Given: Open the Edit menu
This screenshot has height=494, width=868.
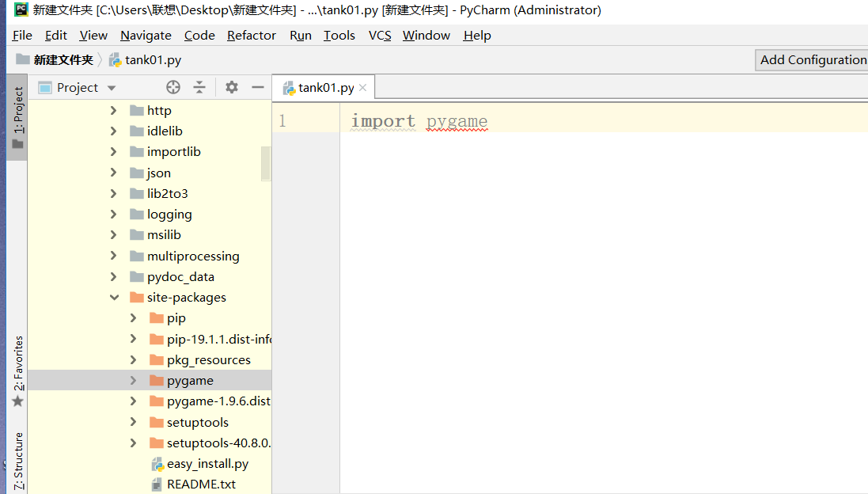Looking at the screenshot, I should [56, 36].
